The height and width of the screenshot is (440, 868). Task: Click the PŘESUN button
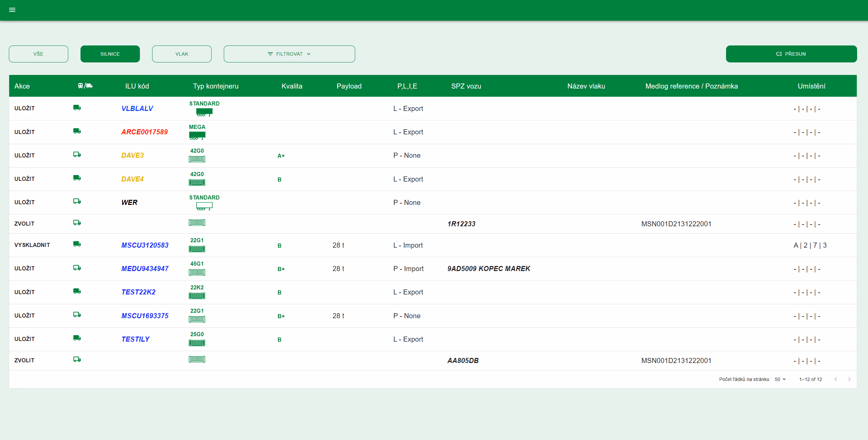pos(791,54)
